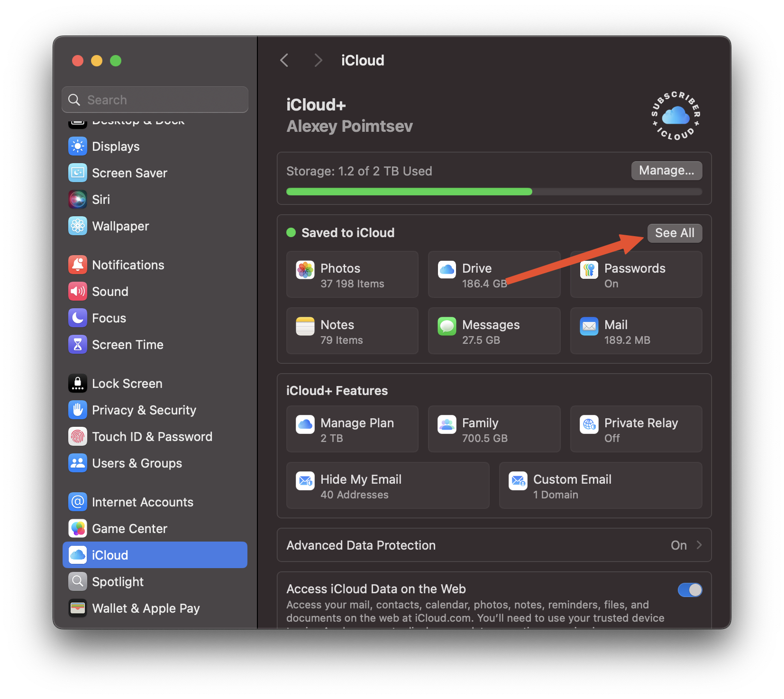Open the Focus moon icon
This screenshot has height=699, width=784.
(x=78, y=318)
